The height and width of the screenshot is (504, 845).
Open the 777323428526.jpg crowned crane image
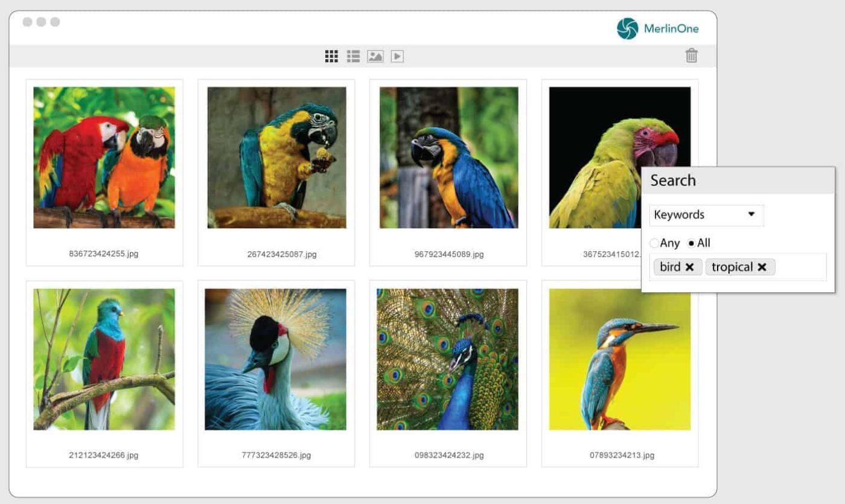click(275, 359)
